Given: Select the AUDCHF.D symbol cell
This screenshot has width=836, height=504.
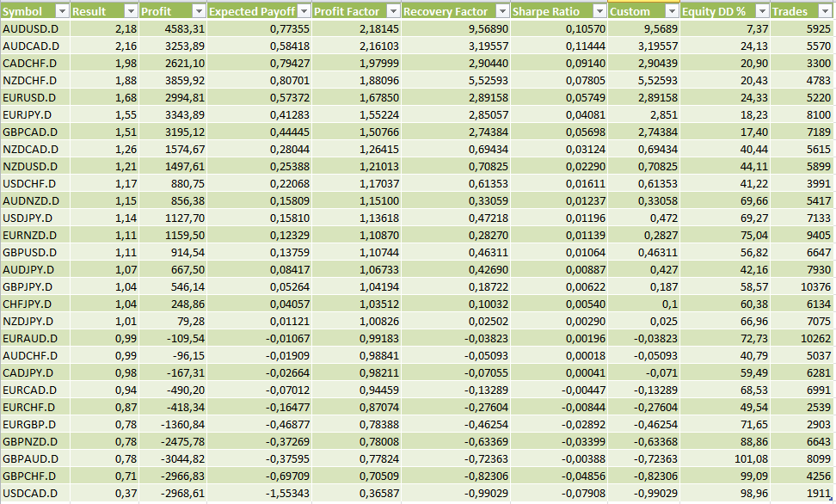Looking at the screenshot, I should tap(35, 356).
